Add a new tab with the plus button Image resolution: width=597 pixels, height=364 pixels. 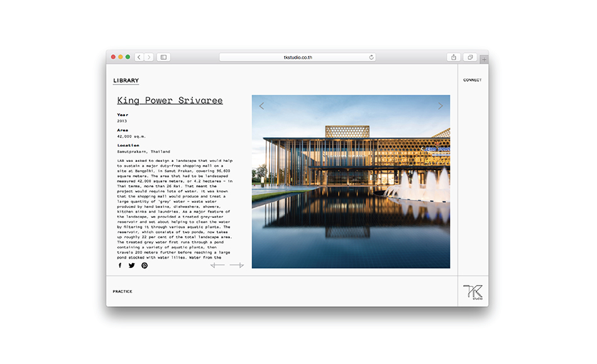(484, 60)
